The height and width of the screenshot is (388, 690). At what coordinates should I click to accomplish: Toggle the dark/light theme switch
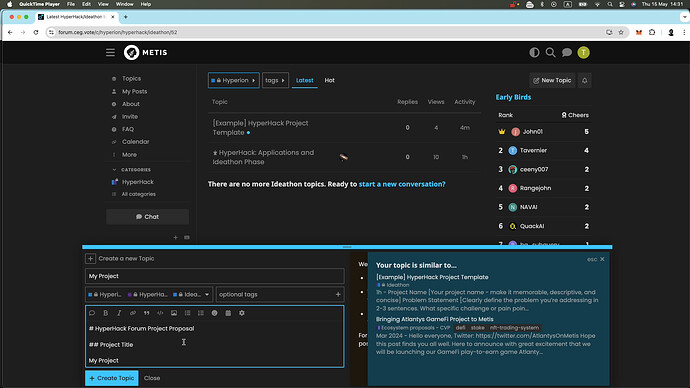point(534,52)
